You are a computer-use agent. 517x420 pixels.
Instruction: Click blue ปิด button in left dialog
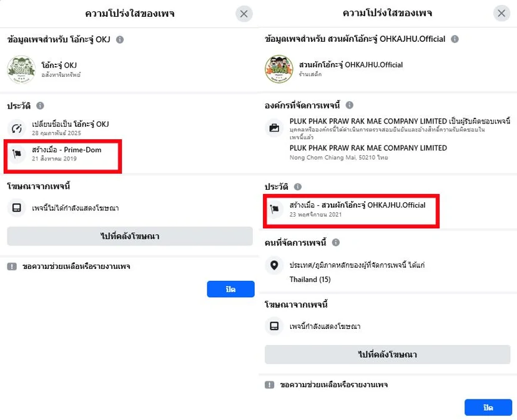(x=231, y=289)
